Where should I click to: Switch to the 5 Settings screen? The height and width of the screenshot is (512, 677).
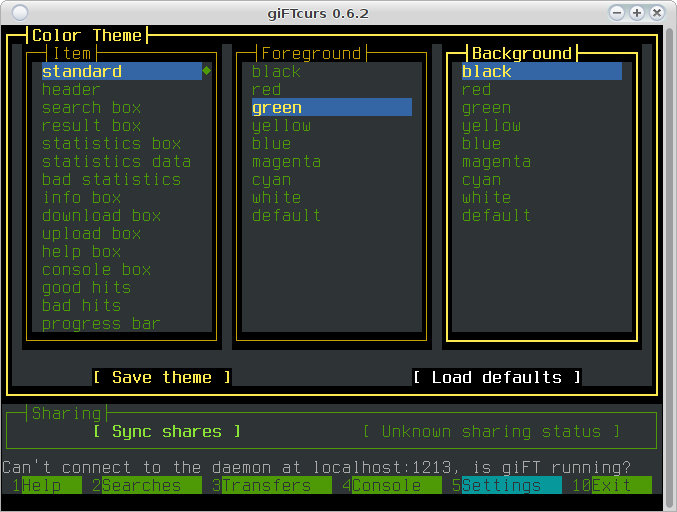[507, 485]
